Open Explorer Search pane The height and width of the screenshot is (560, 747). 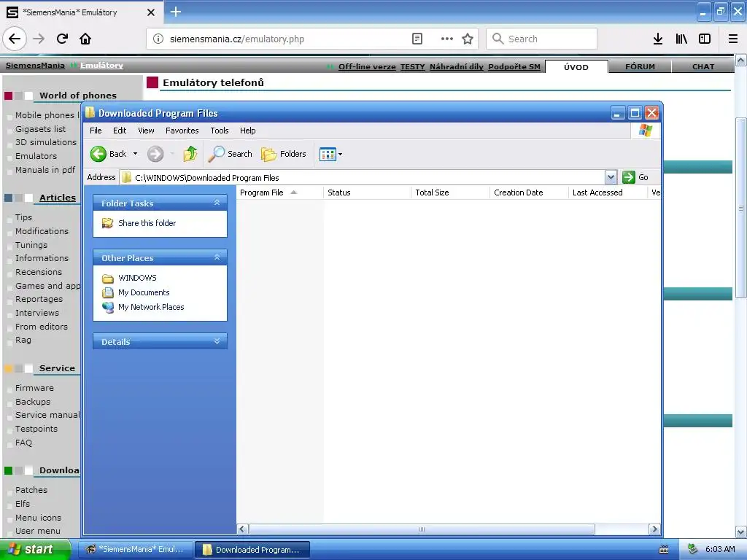point(231,154)
